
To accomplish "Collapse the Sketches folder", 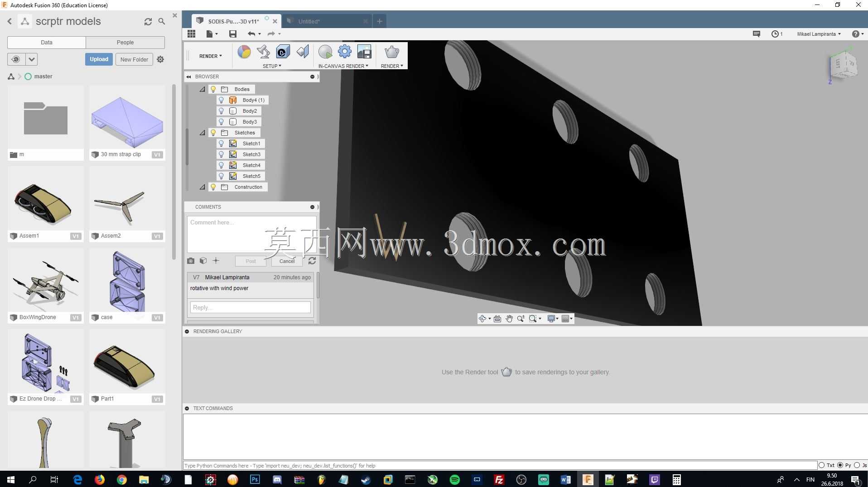I will pyautogui.click(x=203, y=133).
